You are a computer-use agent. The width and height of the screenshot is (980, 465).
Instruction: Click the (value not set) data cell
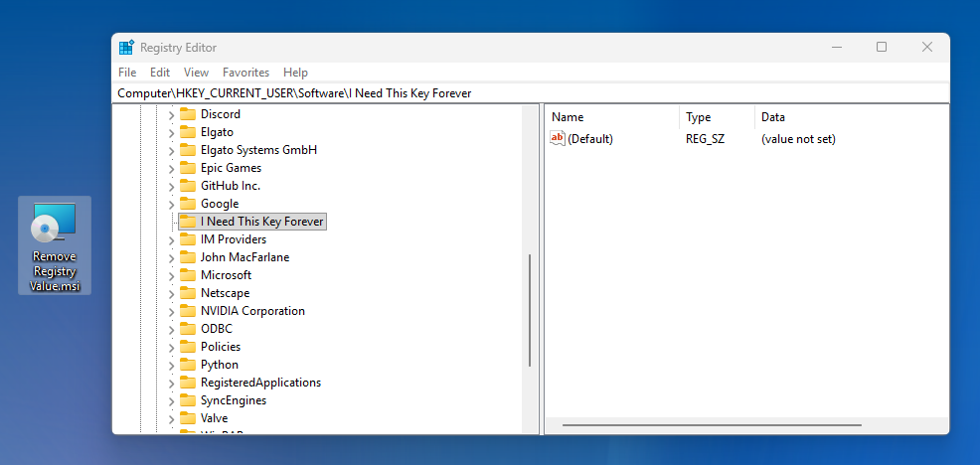click(x=798, y=139)
